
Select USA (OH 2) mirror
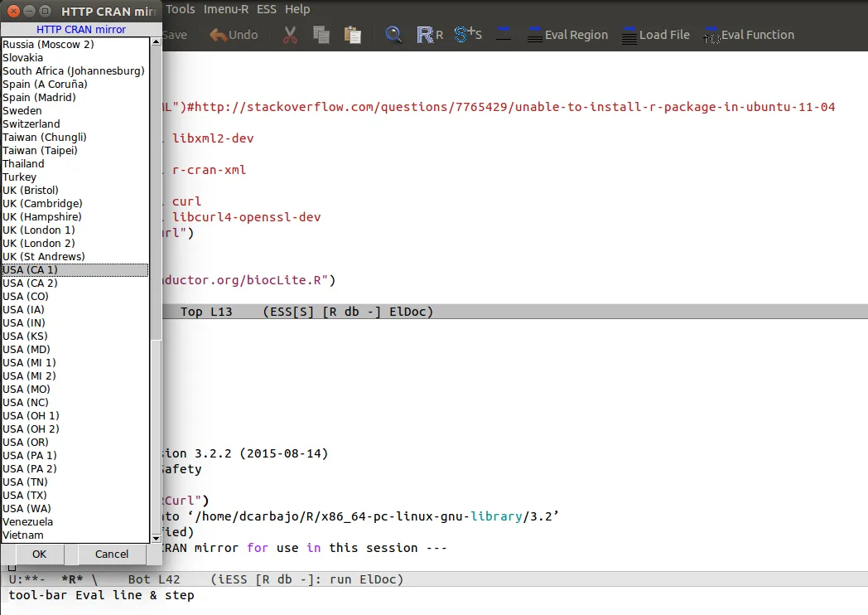pos(75,429)
